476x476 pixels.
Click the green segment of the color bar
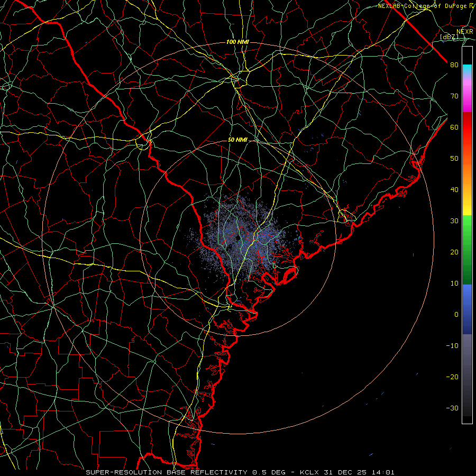[467, 249]
